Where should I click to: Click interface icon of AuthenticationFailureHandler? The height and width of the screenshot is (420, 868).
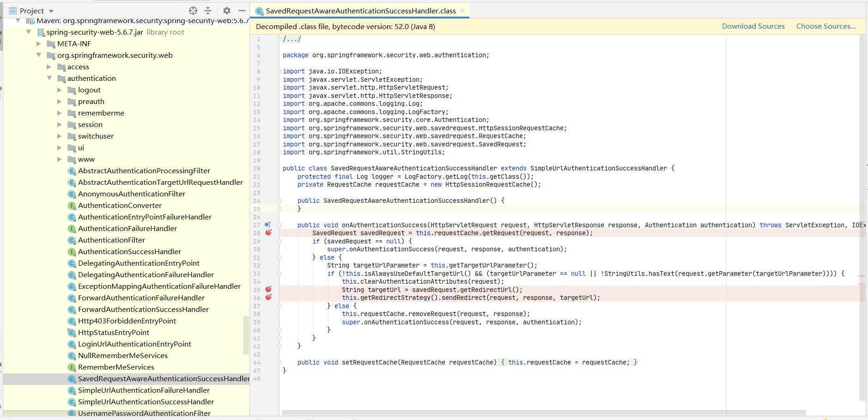pos(72,229)
